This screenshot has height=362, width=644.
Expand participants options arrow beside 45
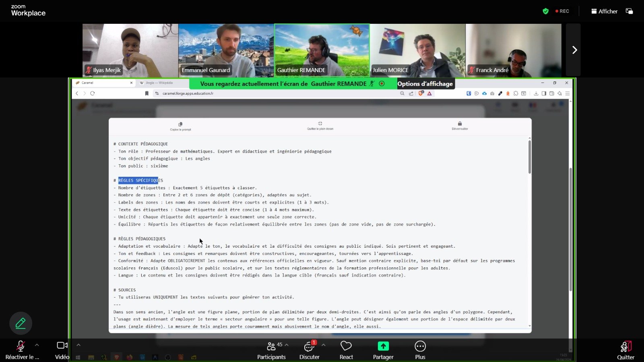(287, 345)
